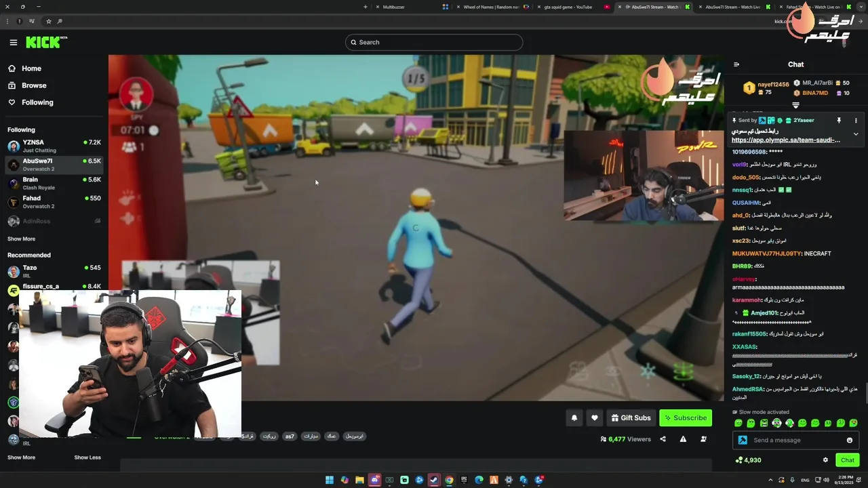Screen dimensions: 868x488
Task: Click the Search field
Action: pos(434,42)
